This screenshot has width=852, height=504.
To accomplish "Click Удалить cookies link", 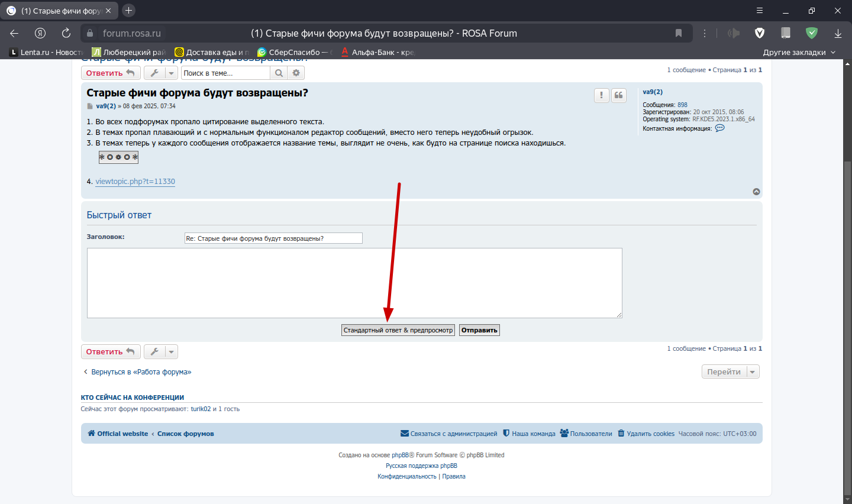I will 646,434.
